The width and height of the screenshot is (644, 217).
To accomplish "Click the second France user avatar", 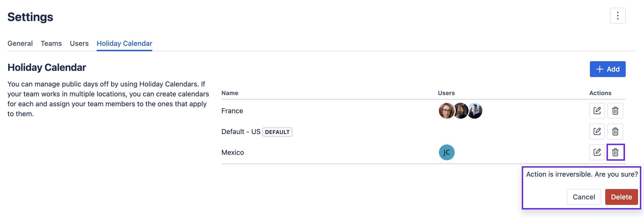I will click(461, 111).
